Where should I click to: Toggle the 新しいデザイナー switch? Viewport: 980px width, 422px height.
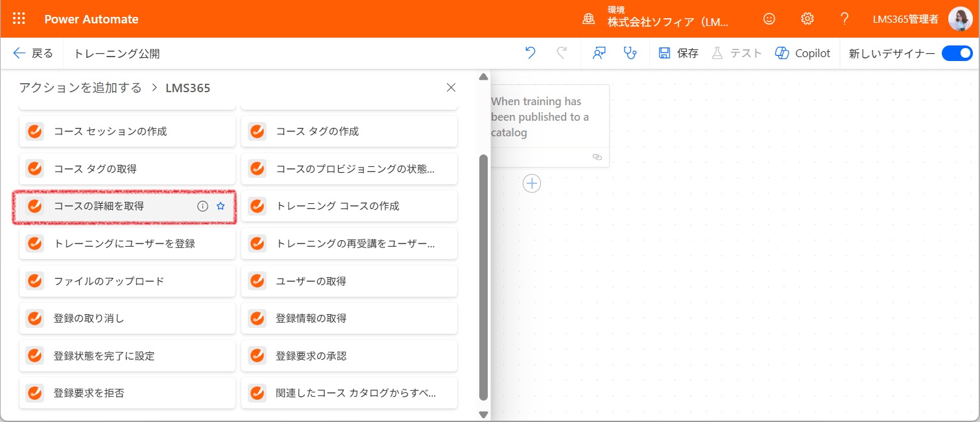click(x=957, y=53)
